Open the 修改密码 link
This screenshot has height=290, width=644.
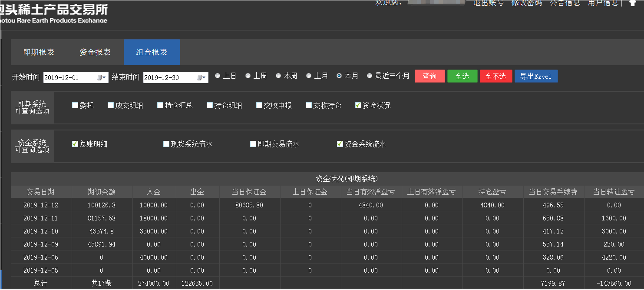click(526, 3)
